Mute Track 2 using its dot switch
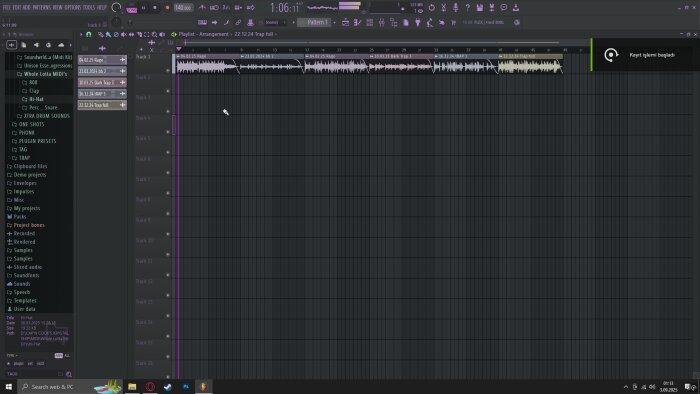This screenshot has width=700, height=394. pos(168,91)
